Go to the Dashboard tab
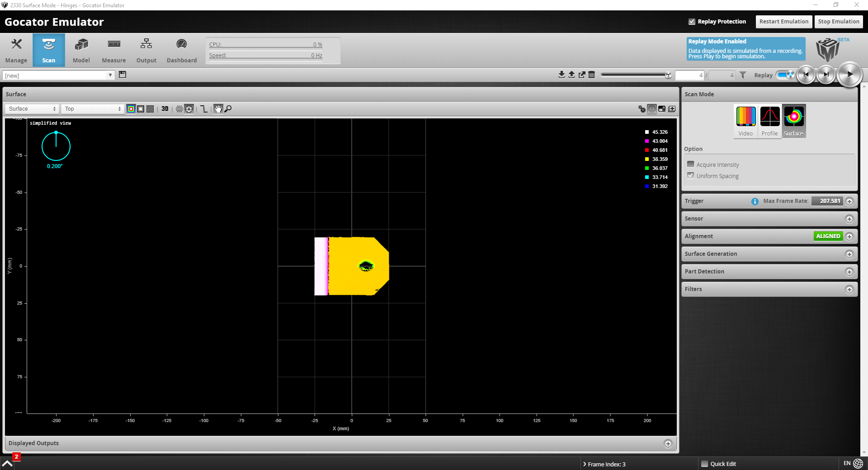The image size is (868, 470). [x=182, y=50]
